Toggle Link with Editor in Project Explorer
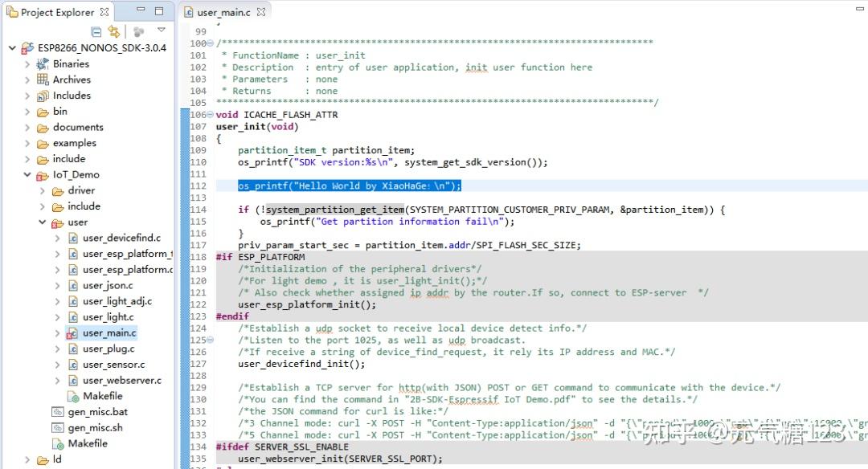Screen dimensions: 868x469 point(114,31)
